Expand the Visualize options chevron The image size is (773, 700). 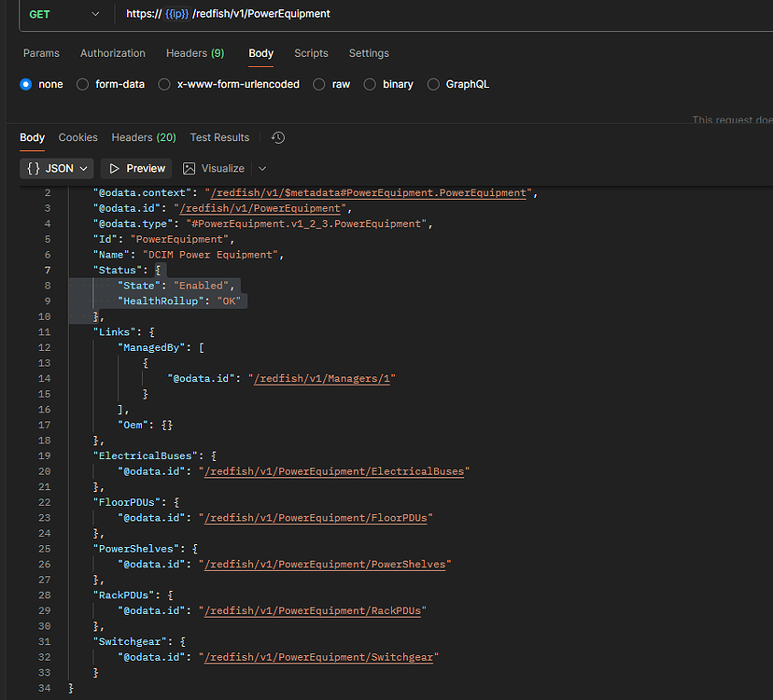(262, 168)
